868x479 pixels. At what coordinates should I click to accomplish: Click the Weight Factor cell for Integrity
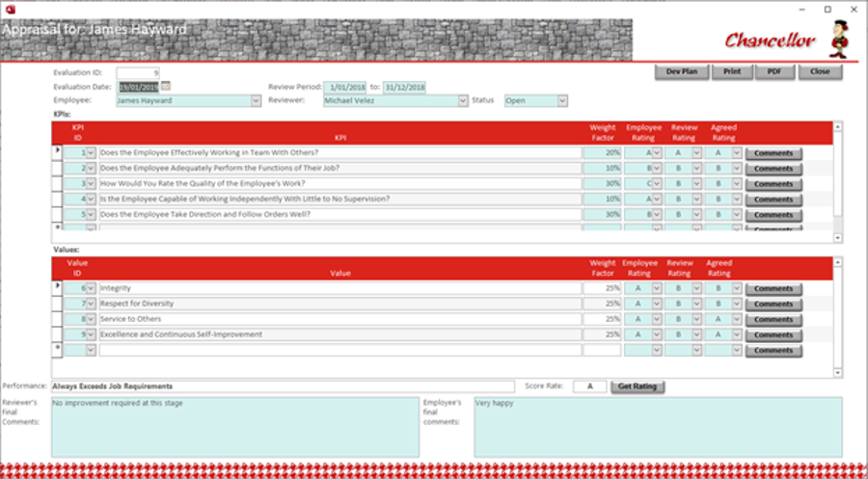[602, 288]
